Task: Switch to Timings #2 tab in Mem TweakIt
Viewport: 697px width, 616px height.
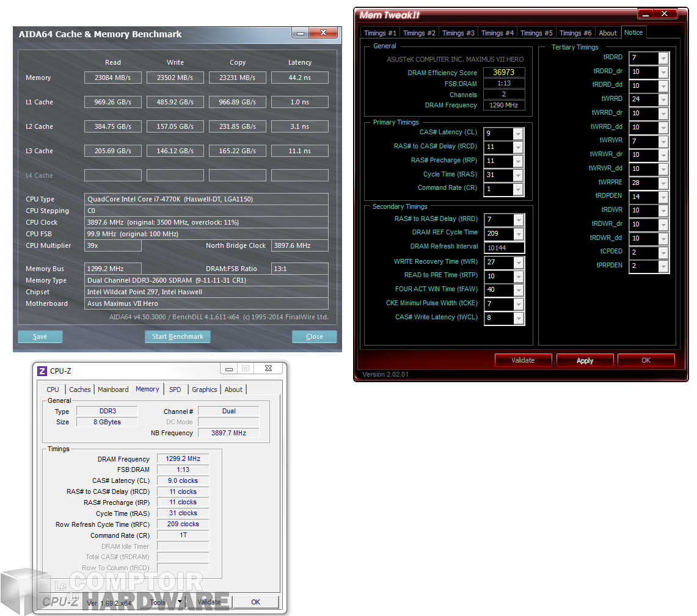Action: click(419, 33)
